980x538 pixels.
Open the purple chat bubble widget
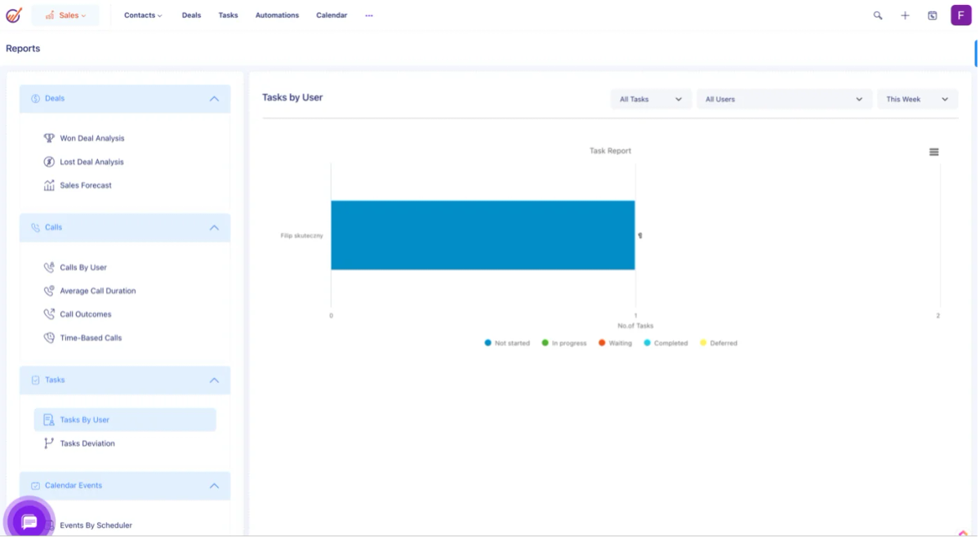[x=29, y=522]
